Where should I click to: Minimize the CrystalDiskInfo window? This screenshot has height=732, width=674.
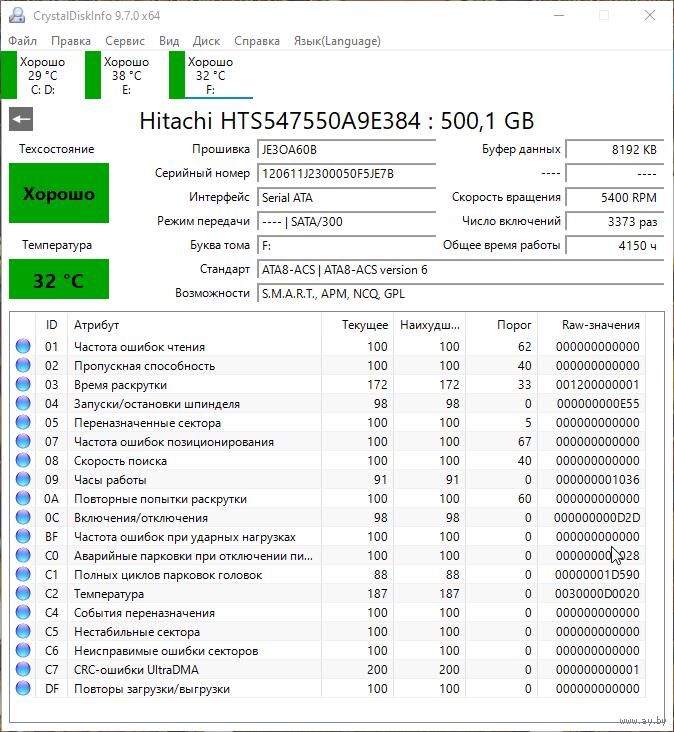click(559, 15)
